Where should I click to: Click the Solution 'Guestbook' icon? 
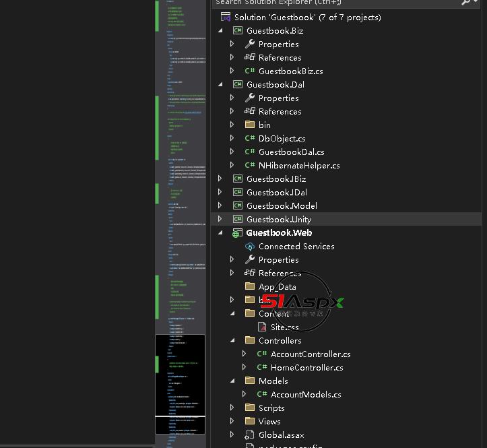[x=226, y=17]
